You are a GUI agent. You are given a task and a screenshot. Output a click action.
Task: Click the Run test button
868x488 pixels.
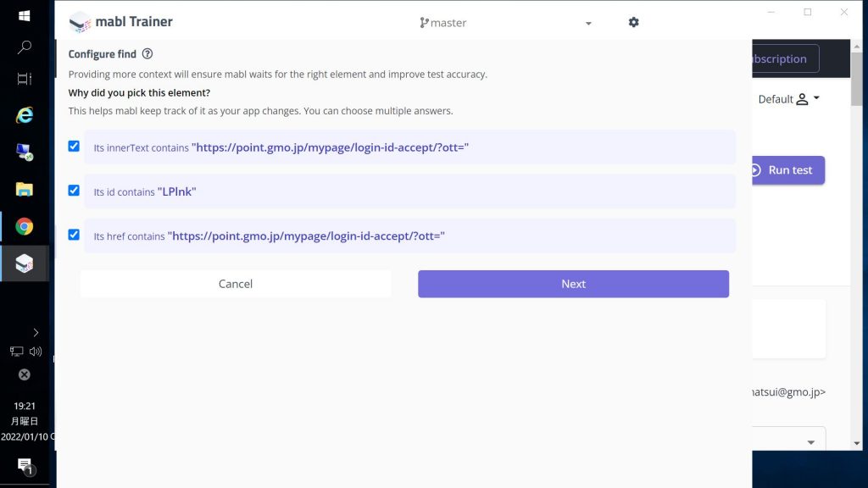(x=788, y=169)
